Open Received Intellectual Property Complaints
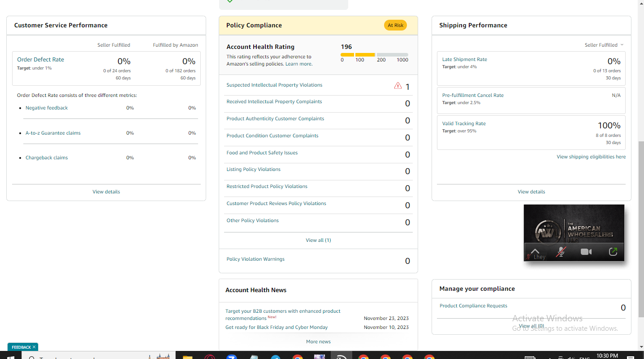 (274, 101)
